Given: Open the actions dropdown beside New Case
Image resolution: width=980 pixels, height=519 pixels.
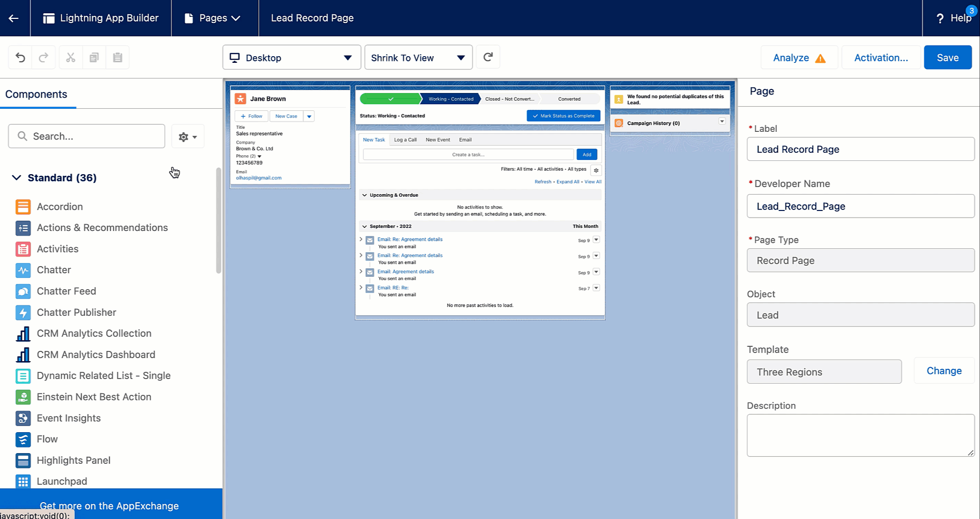Looking at the screenshot, I should tap(309, 116).
